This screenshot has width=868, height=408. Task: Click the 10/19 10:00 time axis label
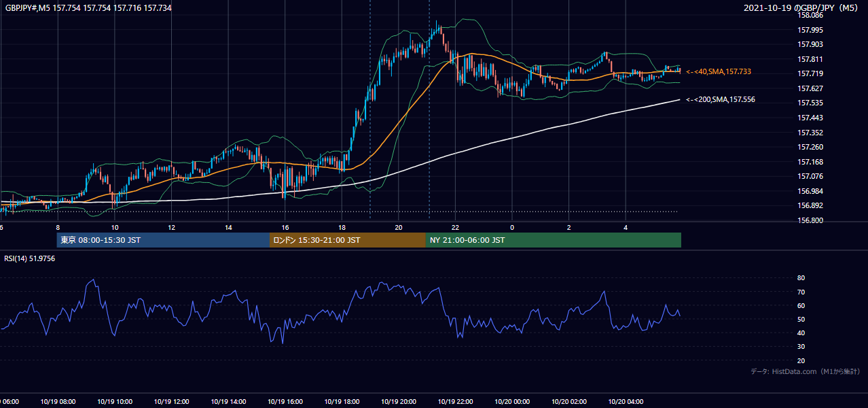tap(115, 402)
